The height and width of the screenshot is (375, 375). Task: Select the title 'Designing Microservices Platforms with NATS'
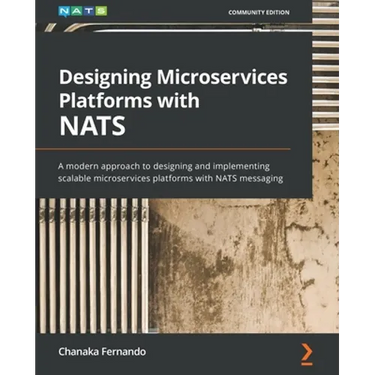[173, 102]
